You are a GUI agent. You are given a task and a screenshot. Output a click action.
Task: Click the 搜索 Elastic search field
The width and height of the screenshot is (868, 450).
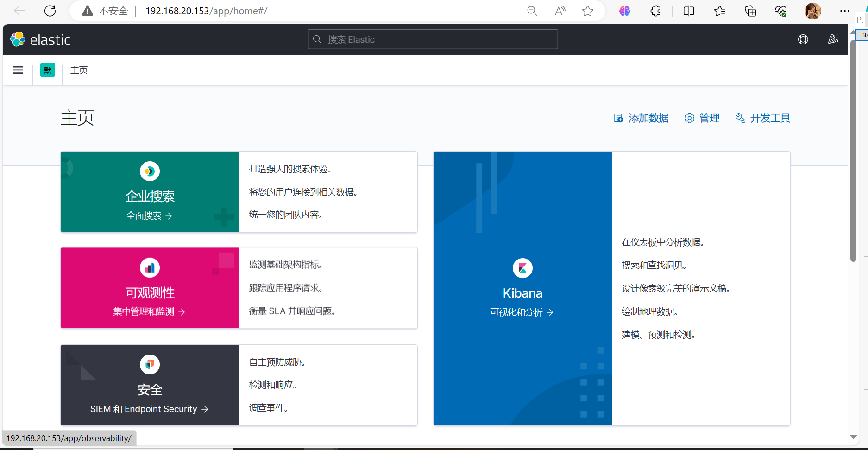433,39
